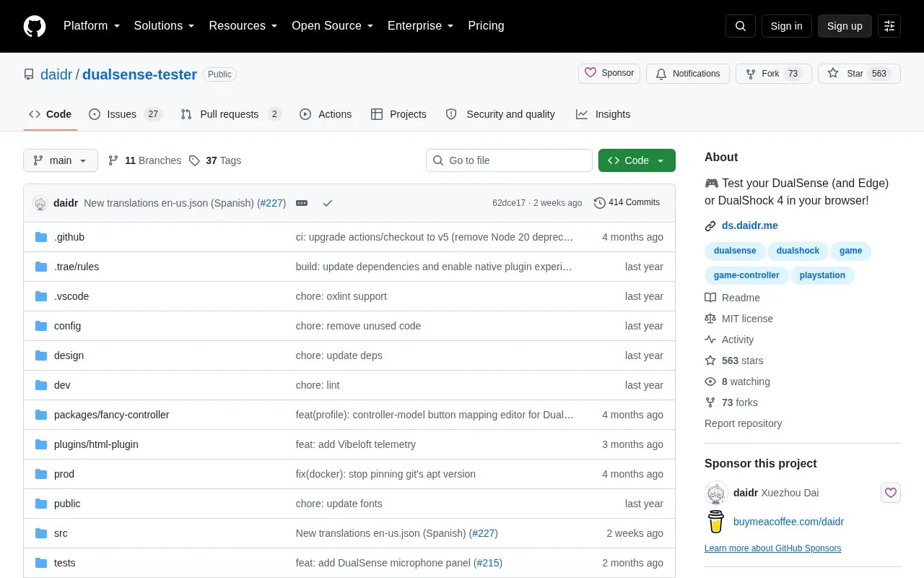Click the link icon beside ds.daidr.me
This screenshot has width=924, height=578.
point(710,226)
